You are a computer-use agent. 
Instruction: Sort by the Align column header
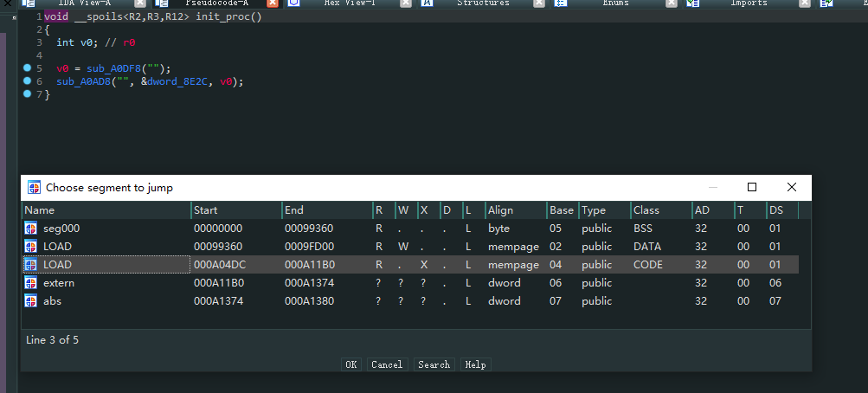pos(516,210)
